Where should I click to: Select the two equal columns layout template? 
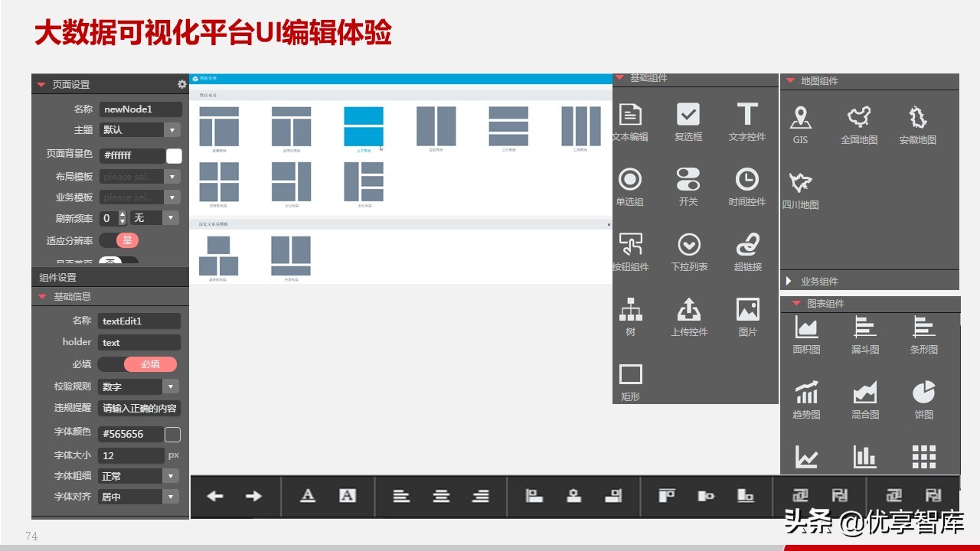tap(436, 126)
